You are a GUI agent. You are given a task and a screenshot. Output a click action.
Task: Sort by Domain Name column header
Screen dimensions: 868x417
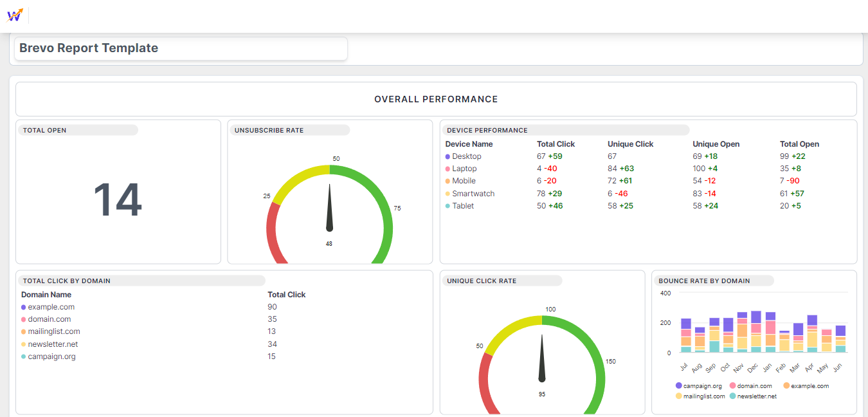point(46,295)
